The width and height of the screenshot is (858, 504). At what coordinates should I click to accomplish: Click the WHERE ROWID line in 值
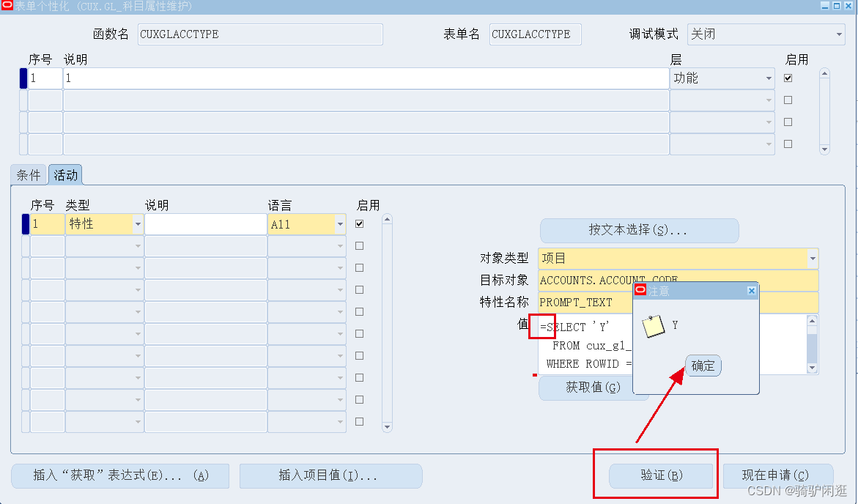point(589,364)
